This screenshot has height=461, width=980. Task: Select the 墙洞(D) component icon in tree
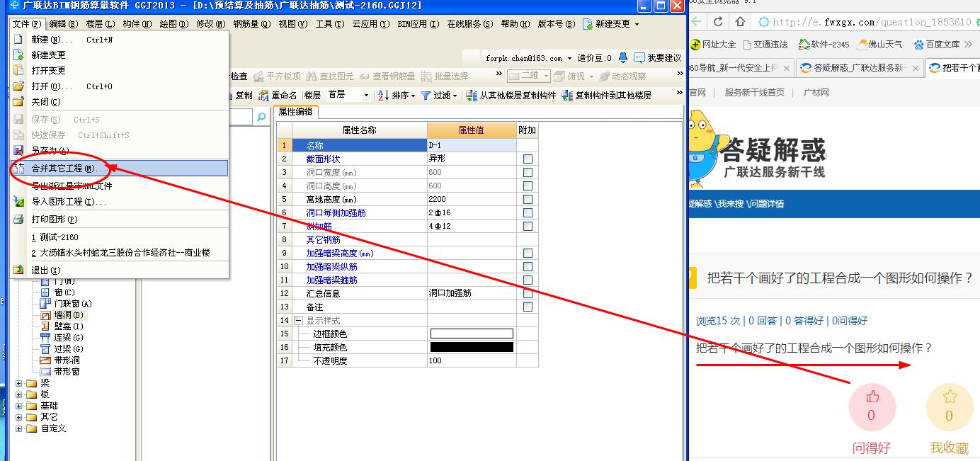(46, 315)
